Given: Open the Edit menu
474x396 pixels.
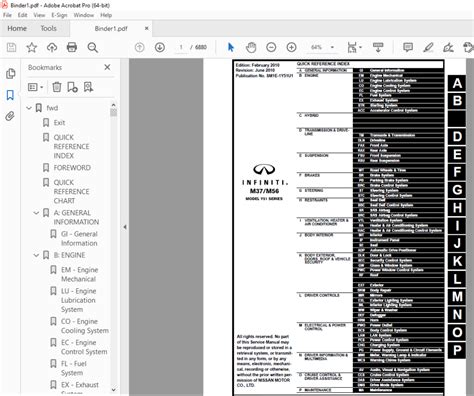Looking at the screenshot, I should coord(23,15).
